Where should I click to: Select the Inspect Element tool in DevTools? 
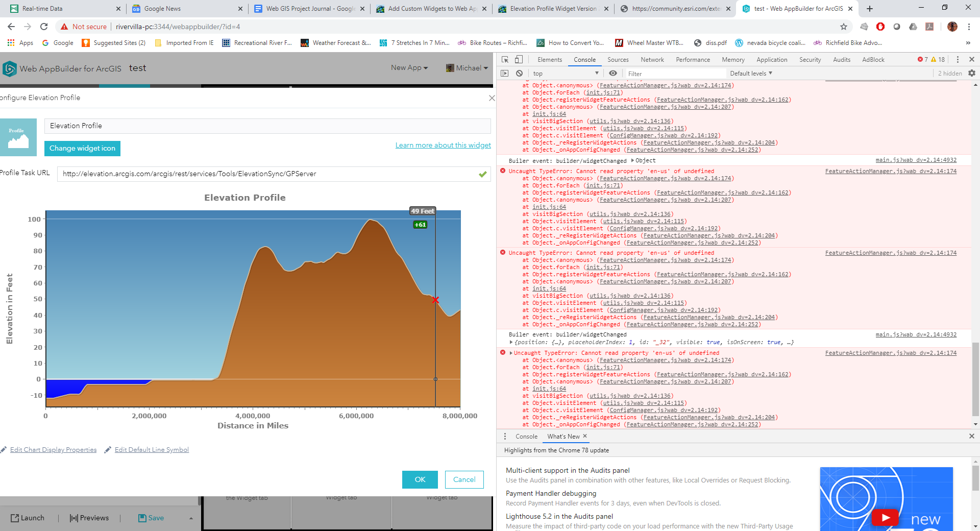[504, 59]
